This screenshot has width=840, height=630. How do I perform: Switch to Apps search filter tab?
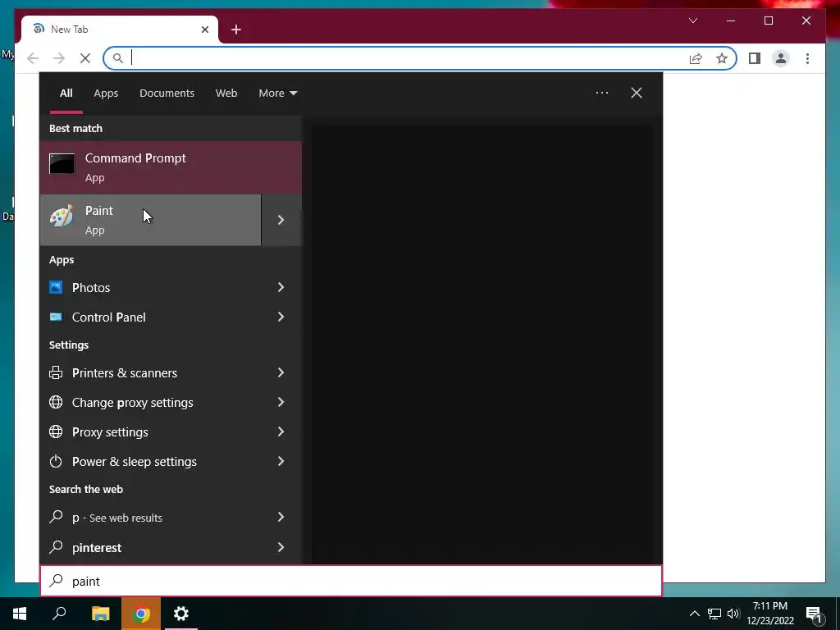(106, 94)
